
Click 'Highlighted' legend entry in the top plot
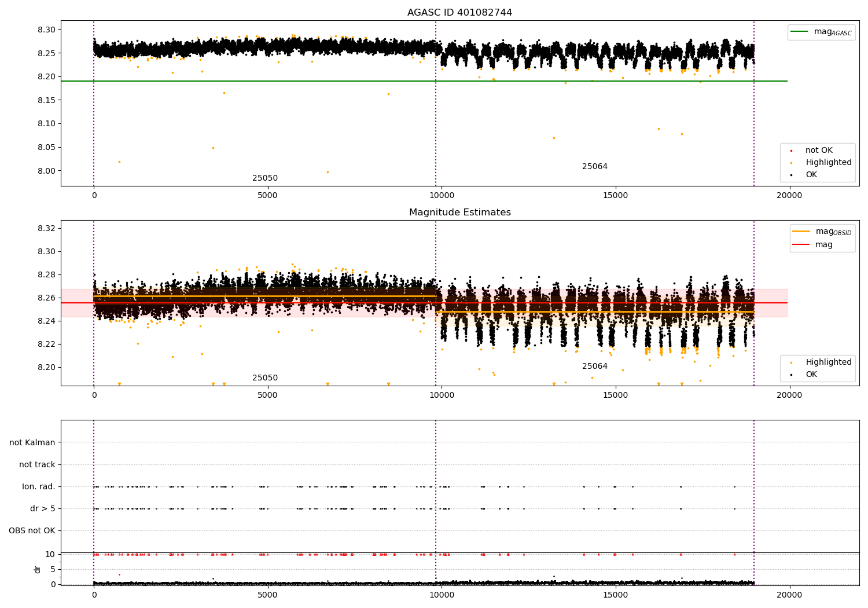(829, 163)
